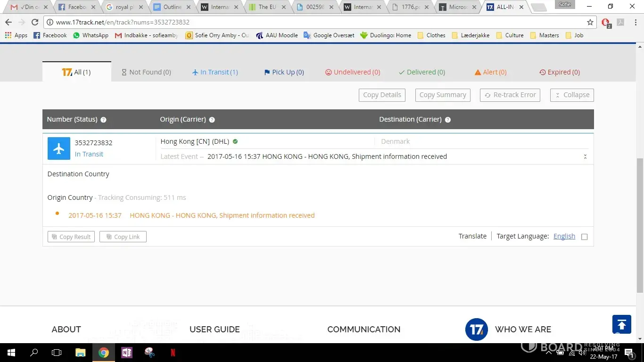This screenshot has width=644, height=362.
Task: Select the All (1) tab
Action: click(x=77, y=72)
